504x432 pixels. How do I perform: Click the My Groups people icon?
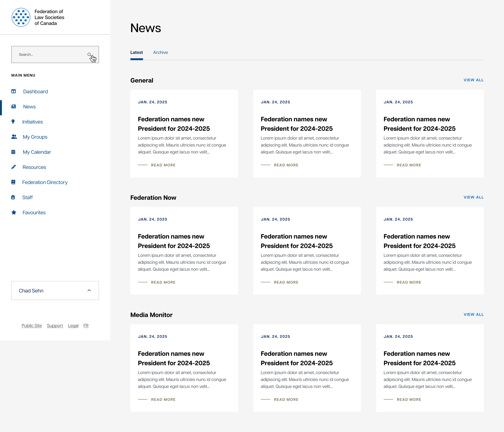coord(14,137)
